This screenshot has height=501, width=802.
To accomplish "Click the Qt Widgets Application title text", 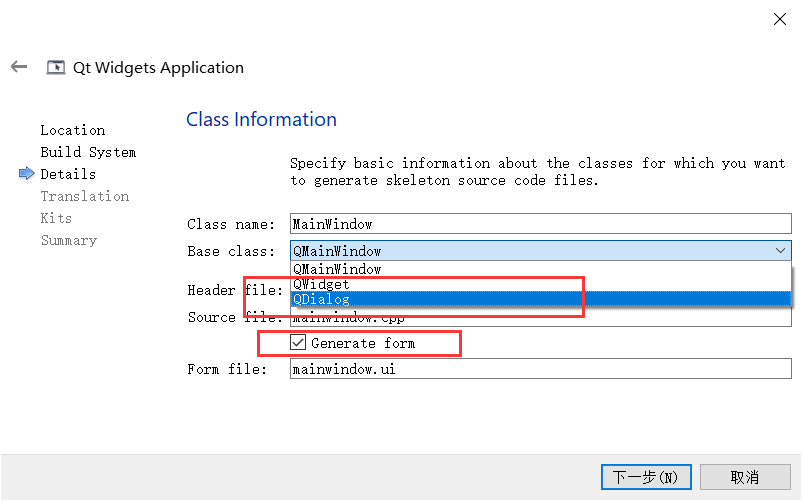I will [158, 67].
